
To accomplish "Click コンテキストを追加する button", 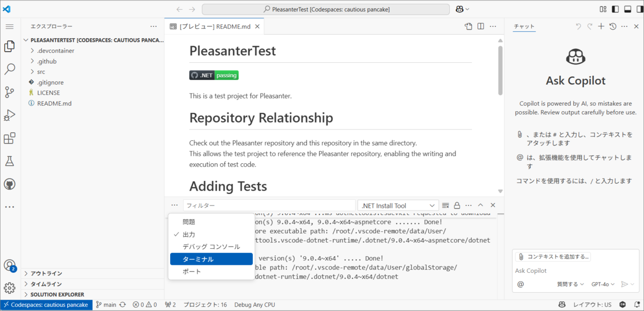I will 552,257.
